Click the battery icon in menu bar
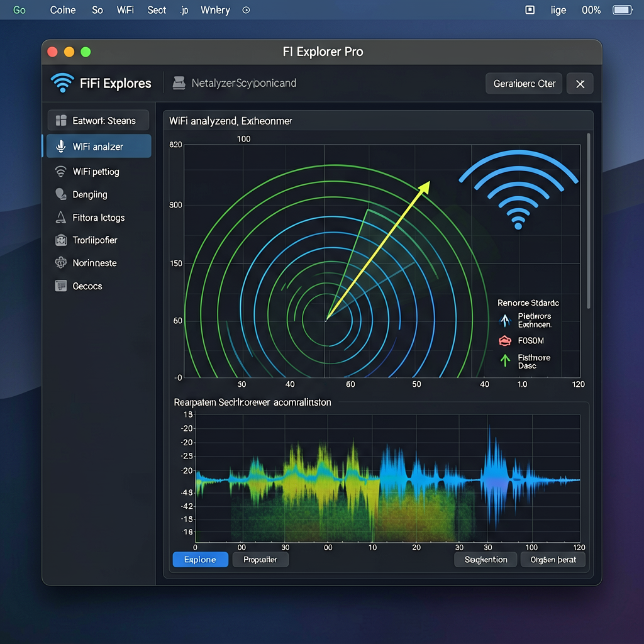 pyautogui.click(x=623, y=10)
